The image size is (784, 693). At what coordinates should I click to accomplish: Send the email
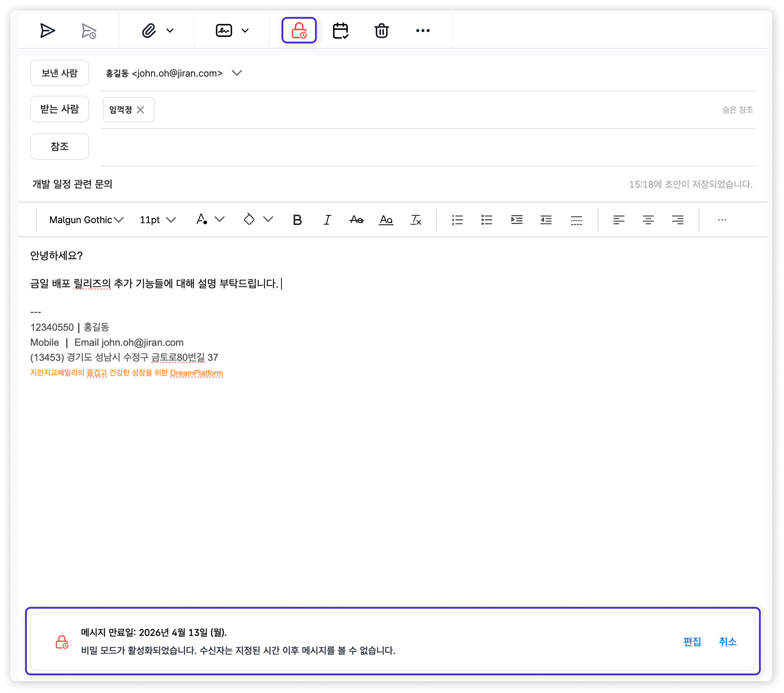(x=47, y=31)
